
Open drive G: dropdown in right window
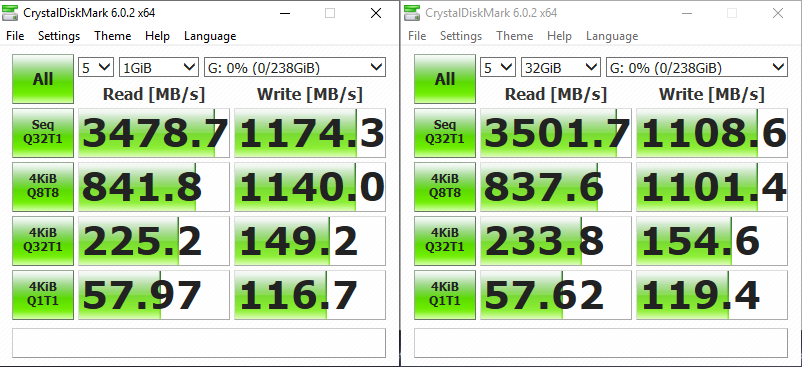coord(697,67)
